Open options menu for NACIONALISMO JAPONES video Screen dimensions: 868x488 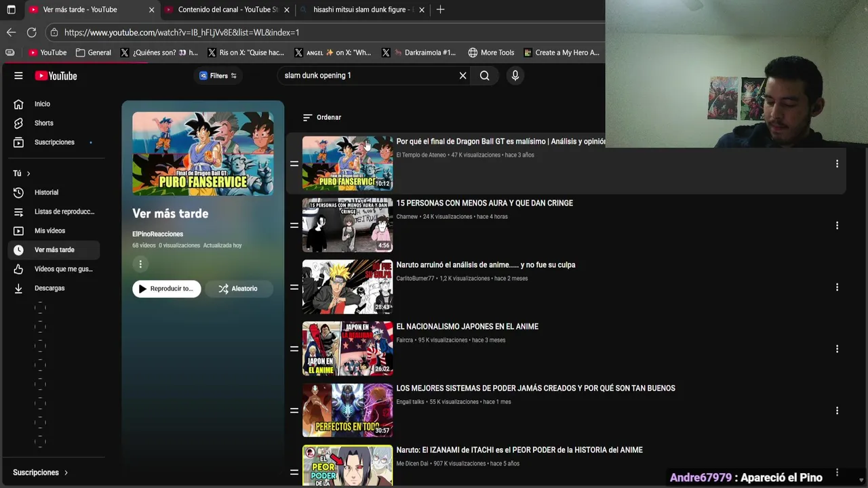837,348
